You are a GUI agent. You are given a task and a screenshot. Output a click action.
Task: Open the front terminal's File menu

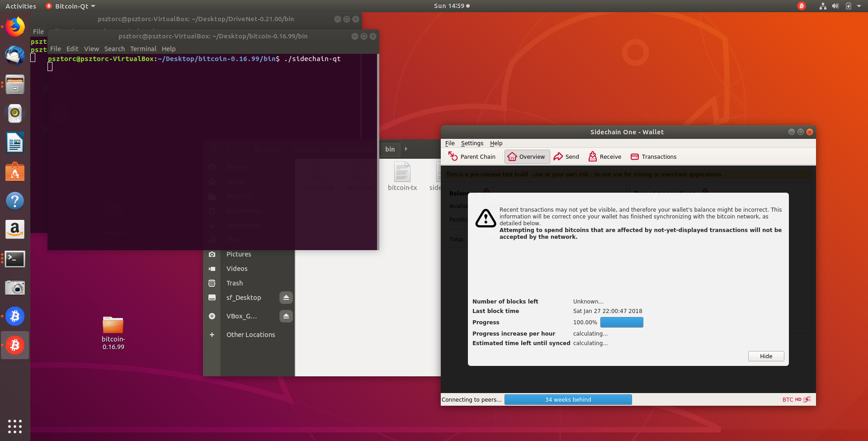56,49
